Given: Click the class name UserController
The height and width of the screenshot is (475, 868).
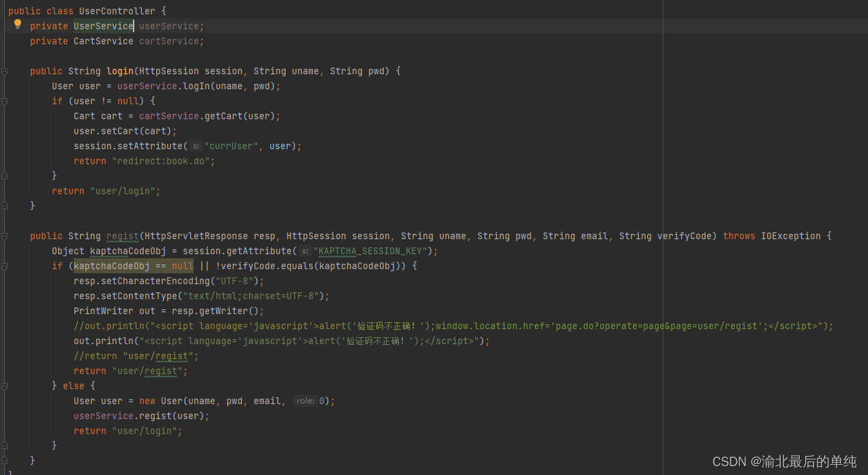Looking at the screenshot, I should click(x=117, y=11).
